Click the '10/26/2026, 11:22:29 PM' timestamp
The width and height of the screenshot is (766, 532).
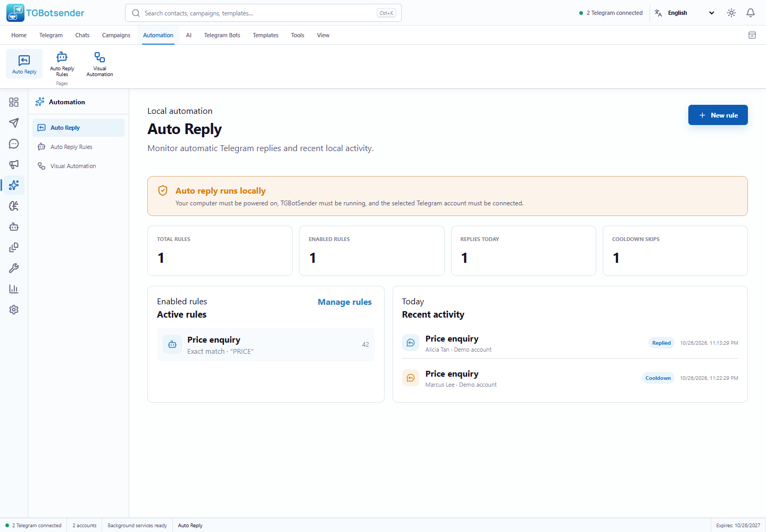[x=709, y=378]
